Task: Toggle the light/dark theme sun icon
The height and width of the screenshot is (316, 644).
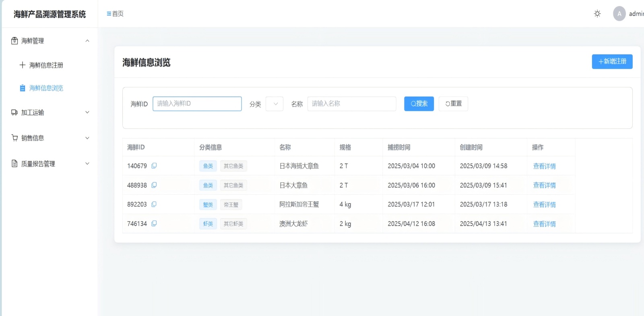Action: 597,14
